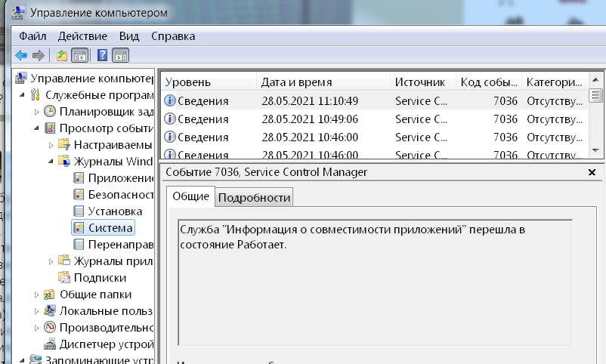Click the event list scrollbar down arrow
The height and width of the screenshot is (364, 606).
595,150
